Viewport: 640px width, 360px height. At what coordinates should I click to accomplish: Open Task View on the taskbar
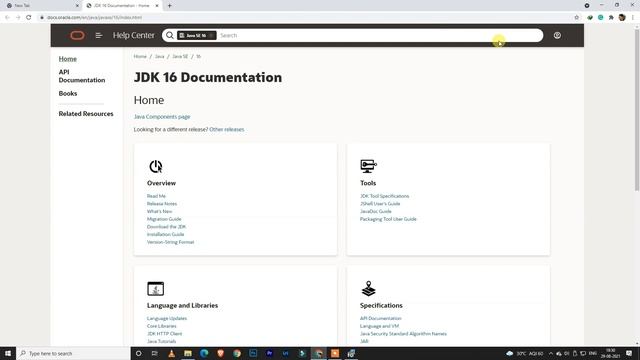[155, 353]
